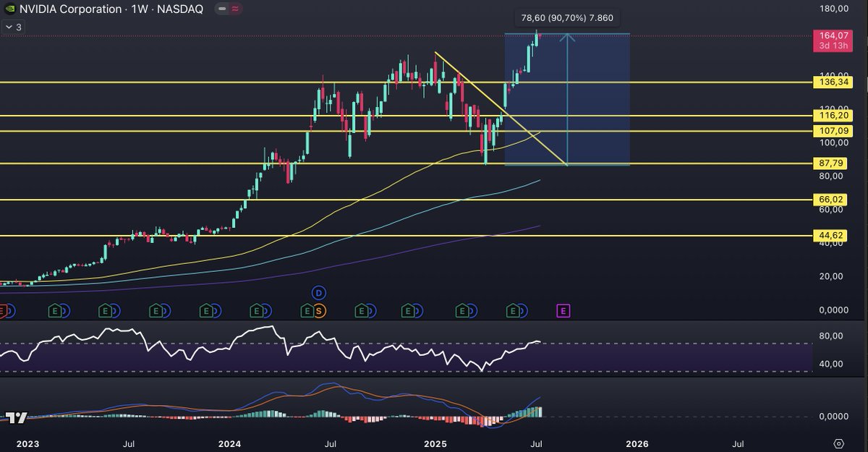Open the last green earnings marker before purple E
Image resolution: width=868 pixels, height=452 pixels.
(513, 311)
